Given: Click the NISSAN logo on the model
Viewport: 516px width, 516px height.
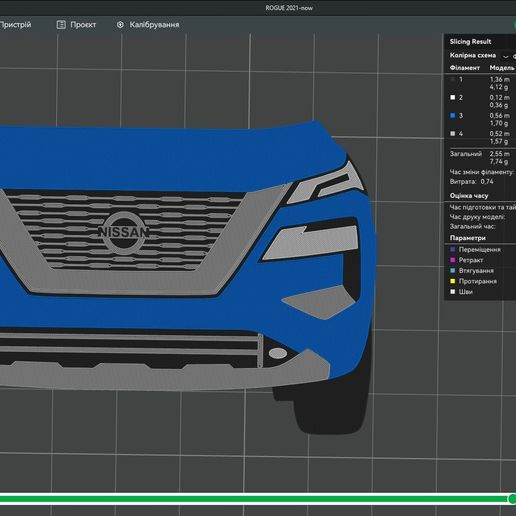Looking at the screenshot, I should [123, 232].
